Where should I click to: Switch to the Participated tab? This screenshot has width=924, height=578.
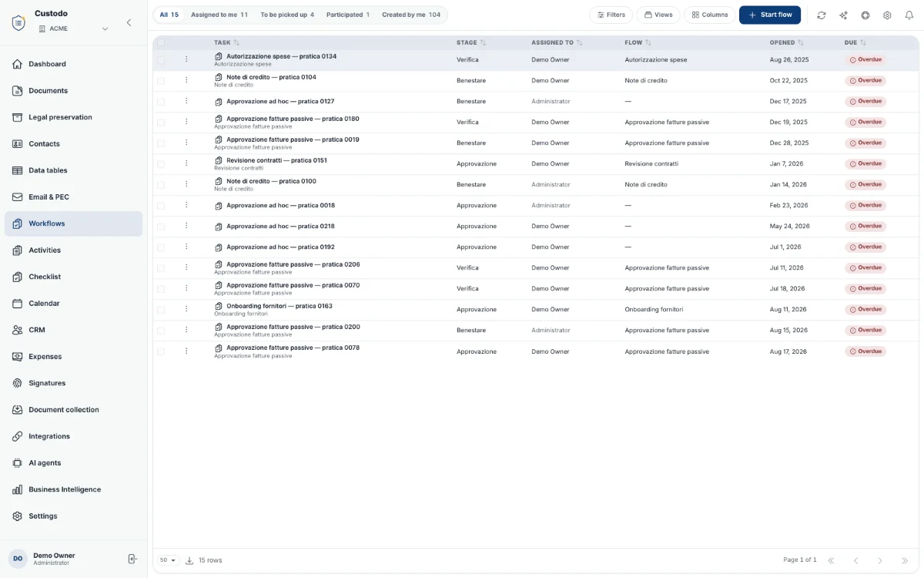point(348,15)
